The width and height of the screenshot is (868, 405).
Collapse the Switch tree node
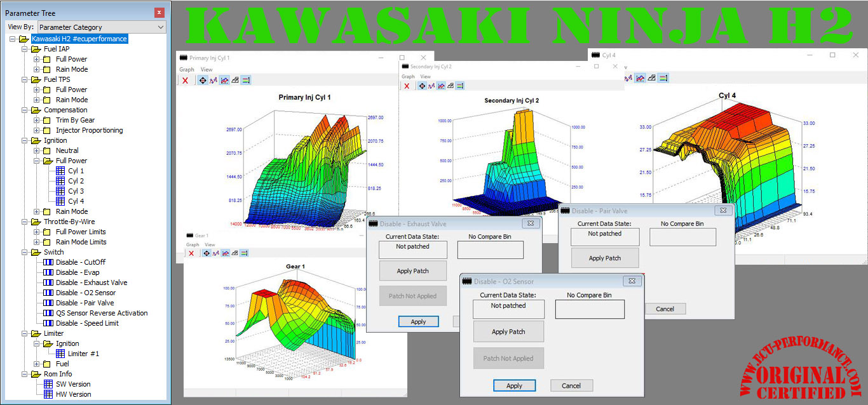[24, 252]
